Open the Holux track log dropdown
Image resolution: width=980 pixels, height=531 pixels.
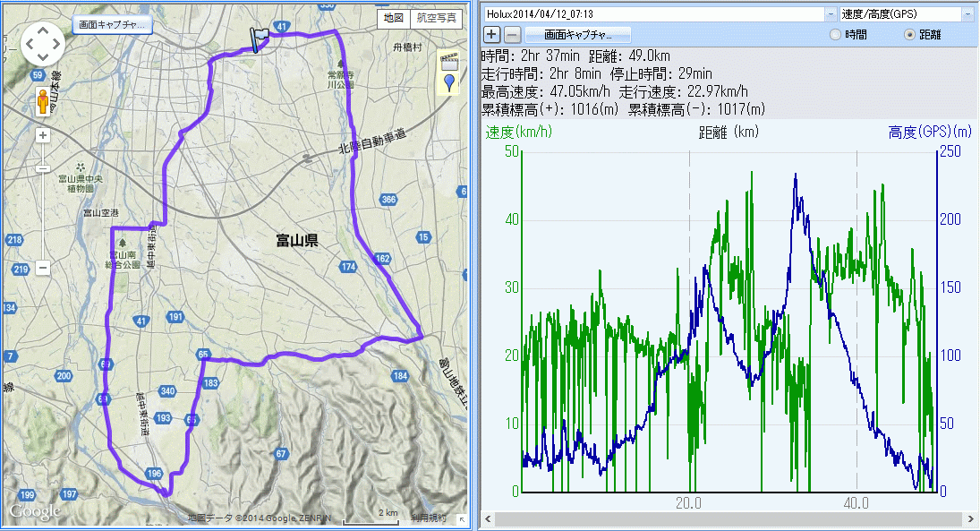click(x=831, y=14)
